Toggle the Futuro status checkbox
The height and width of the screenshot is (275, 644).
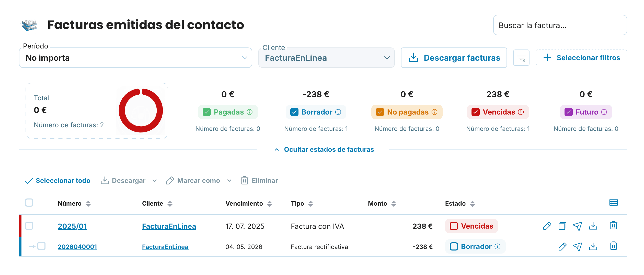tap(569, 112)
